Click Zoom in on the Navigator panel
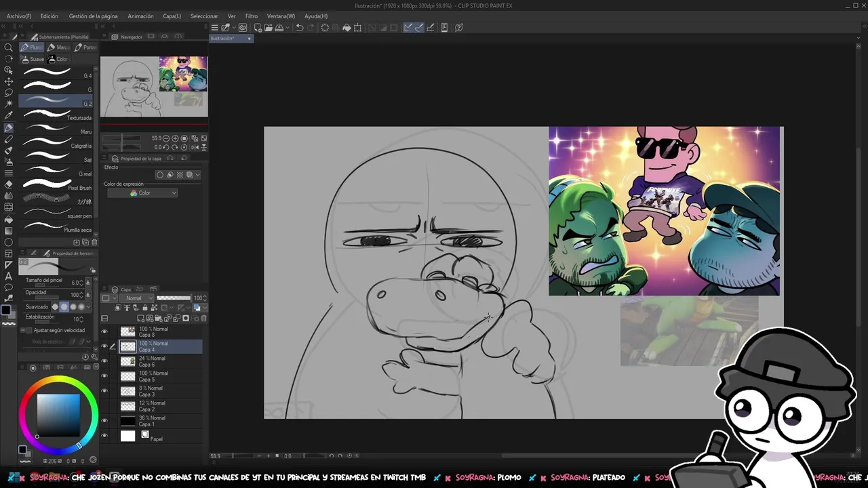 175,138
